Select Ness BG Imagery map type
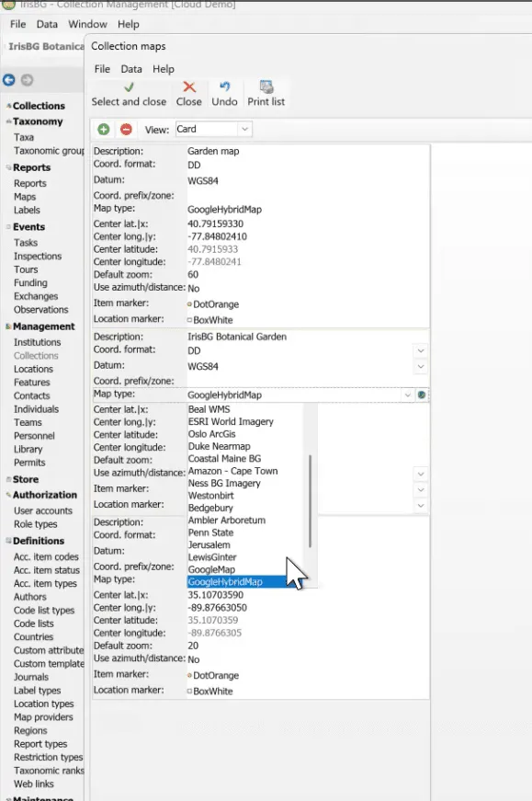Image resolution: width=532 pixels, height=801 pixels. click(224, 483)
